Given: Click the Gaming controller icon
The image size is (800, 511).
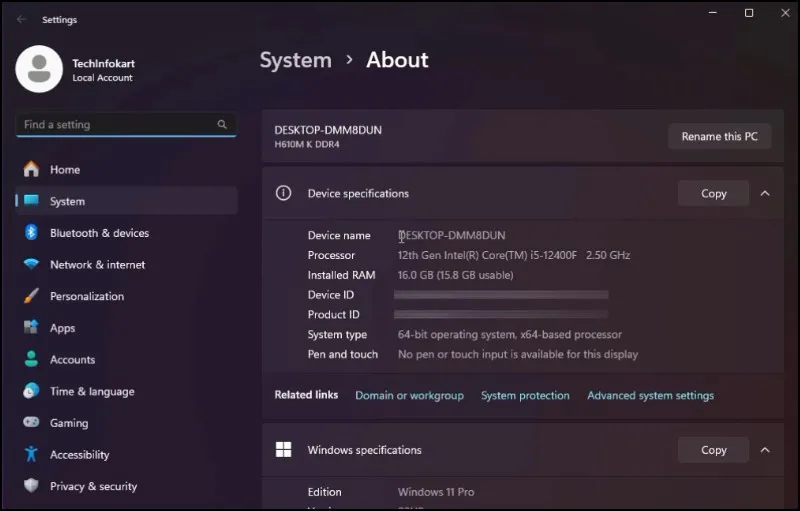Looking at the screenshot, I should click(31, 422).
